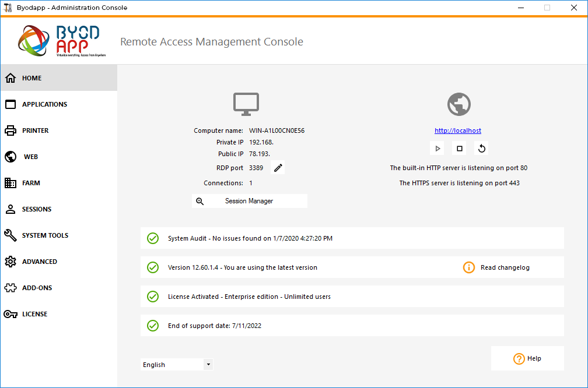Click the License Activated green checkmark
The height and width of the screenshot is (388, 588).
point(153,297)
